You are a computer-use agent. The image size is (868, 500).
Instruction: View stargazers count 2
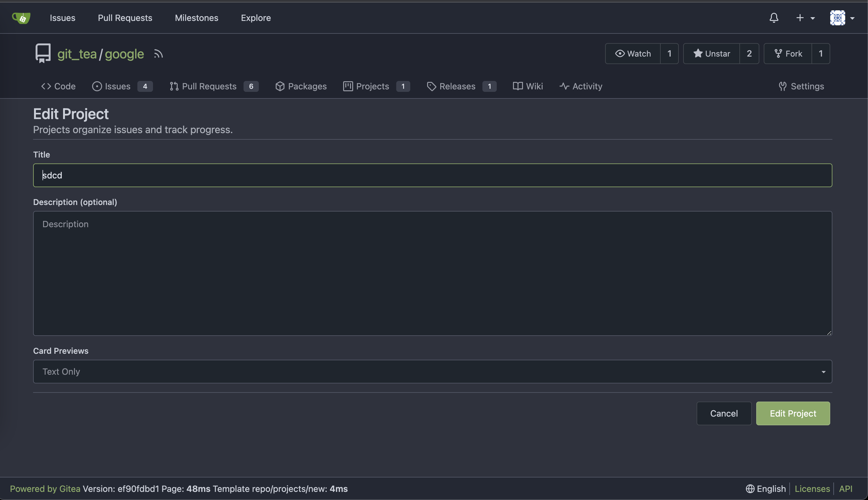[x=749, y=53]
